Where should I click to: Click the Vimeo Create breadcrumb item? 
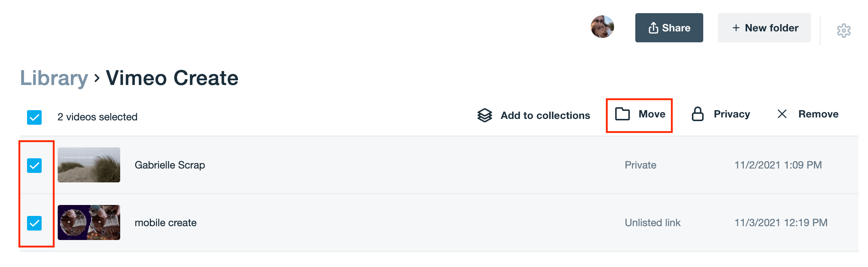click(172, 77)
